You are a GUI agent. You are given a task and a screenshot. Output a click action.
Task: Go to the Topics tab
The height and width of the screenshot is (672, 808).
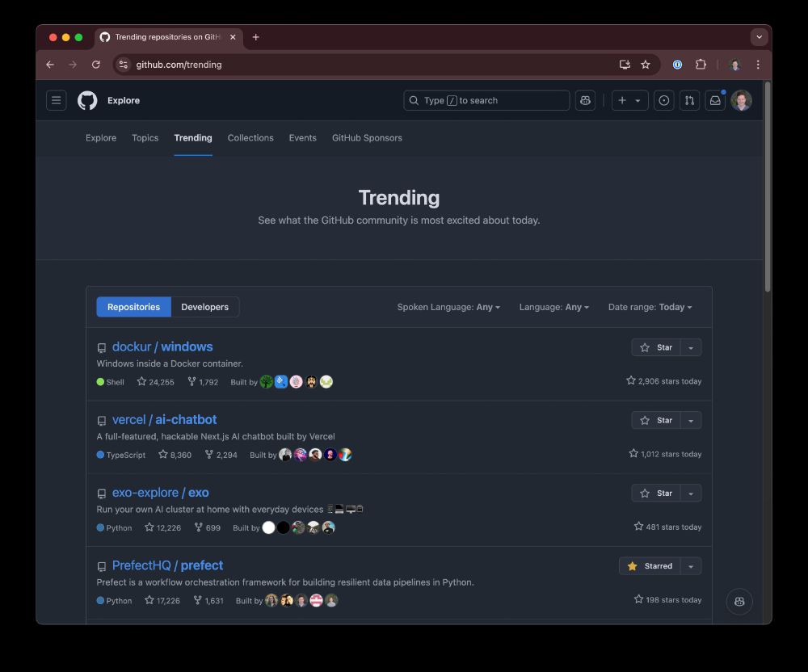145,138
